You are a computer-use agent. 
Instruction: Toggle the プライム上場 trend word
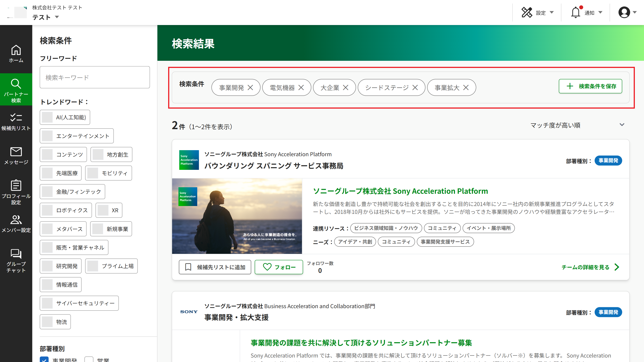(x=111, y=266)
